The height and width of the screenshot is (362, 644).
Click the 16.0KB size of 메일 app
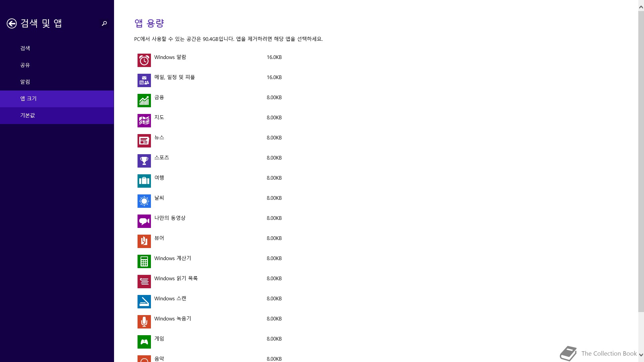click(x=274, y=77)
